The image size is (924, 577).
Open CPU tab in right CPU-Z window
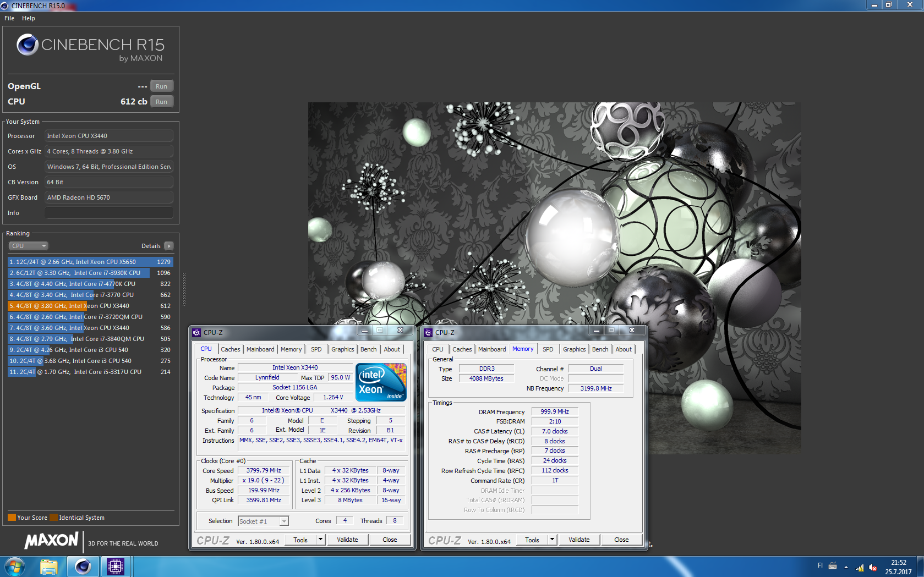pyautogui.click(x=438, y=349)
